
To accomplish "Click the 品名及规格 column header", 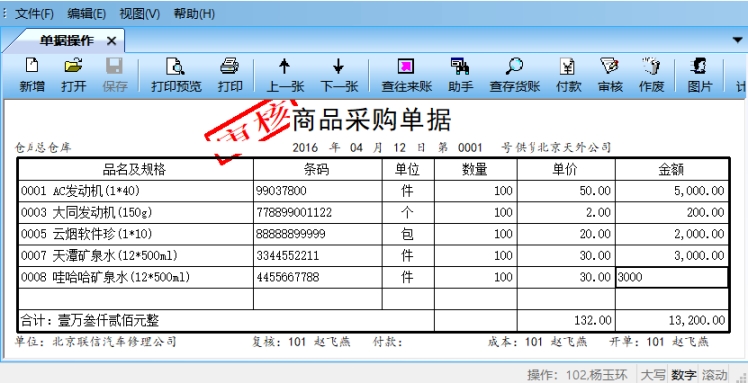I will coord(135,169).
